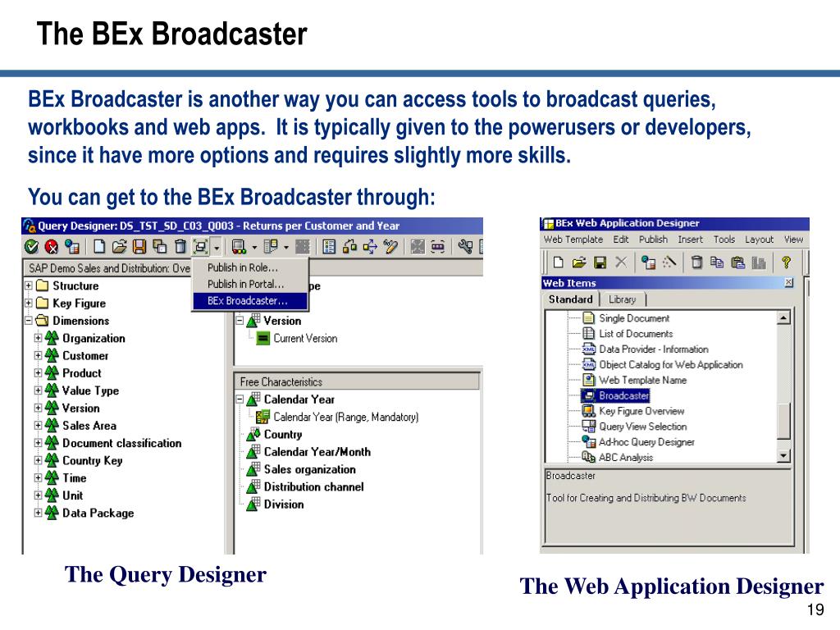Select the List of Documents web item

(x=628, y=334)
